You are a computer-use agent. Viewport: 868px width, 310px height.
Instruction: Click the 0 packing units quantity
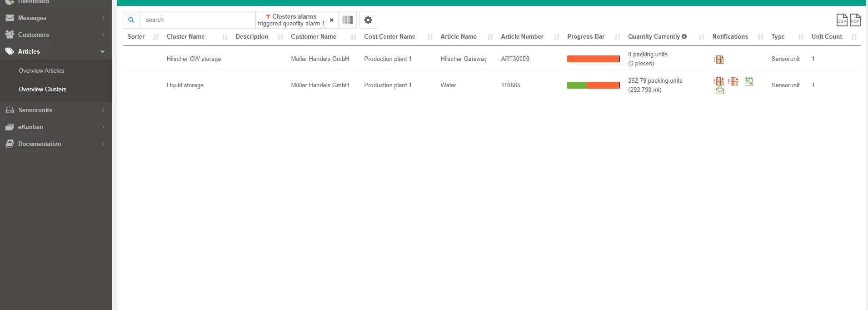coord(648,54)
